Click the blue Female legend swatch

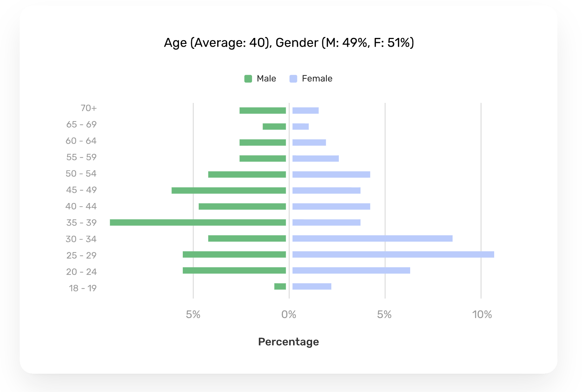point(293,79)
